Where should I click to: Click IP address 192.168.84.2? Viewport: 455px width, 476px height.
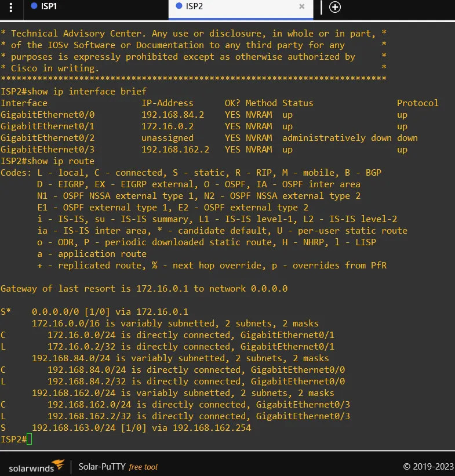pos(173,114)
